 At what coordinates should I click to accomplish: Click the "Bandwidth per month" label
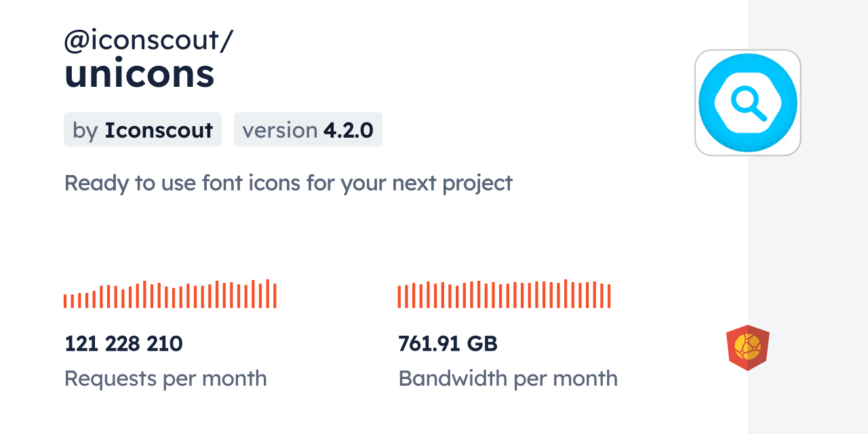tap(508, 378)
